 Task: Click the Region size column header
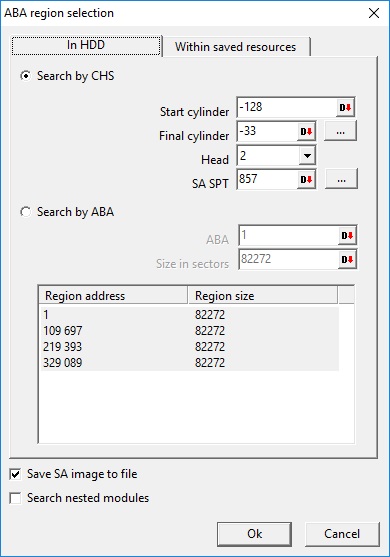(x=262, y=296)
